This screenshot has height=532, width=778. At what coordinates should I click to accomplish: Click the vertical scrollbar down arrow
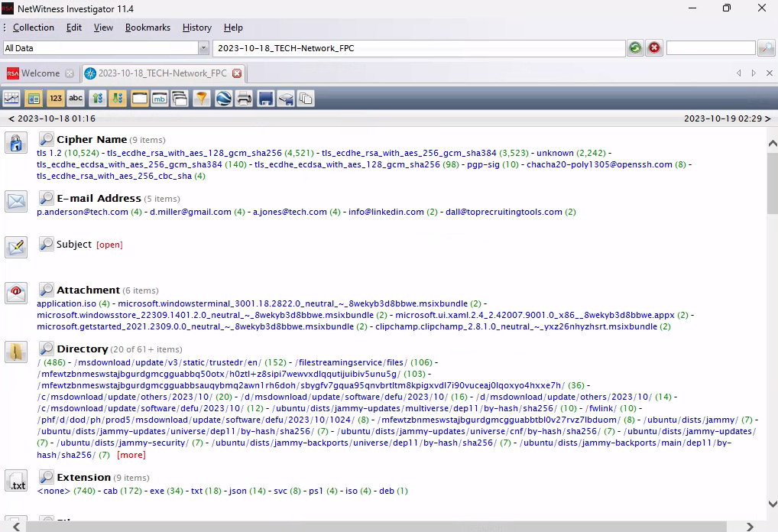(x=772, y=504)
